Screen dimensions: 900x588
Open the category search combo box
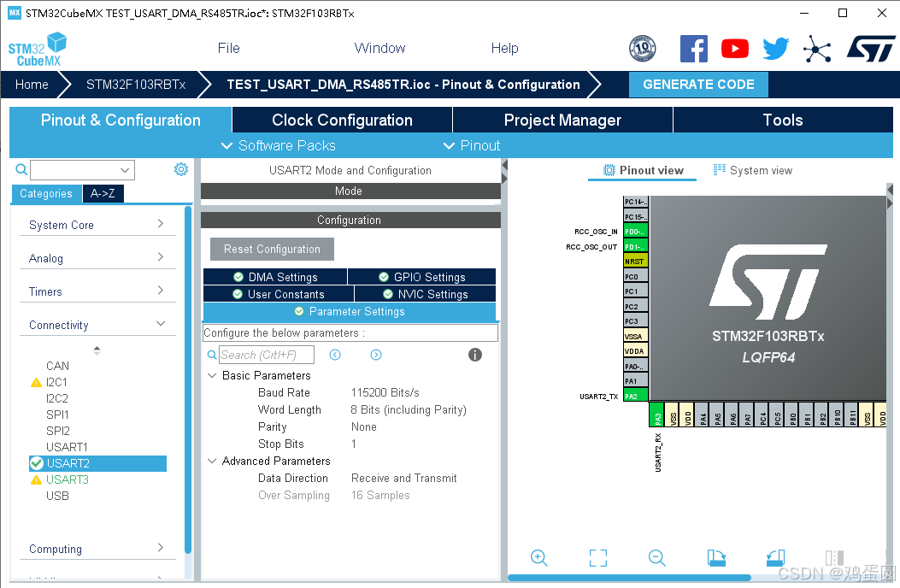point(83,170)
